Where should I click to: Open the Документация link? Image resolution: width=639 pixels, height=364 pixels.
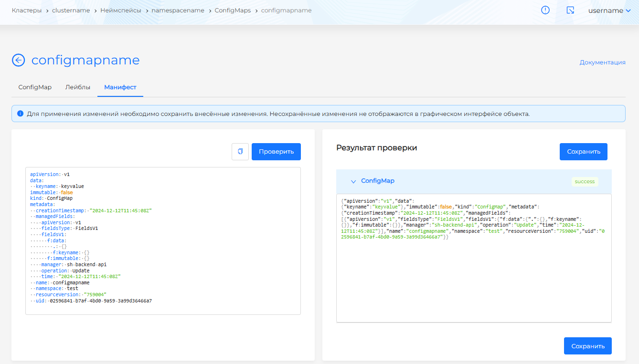[602, 62]
